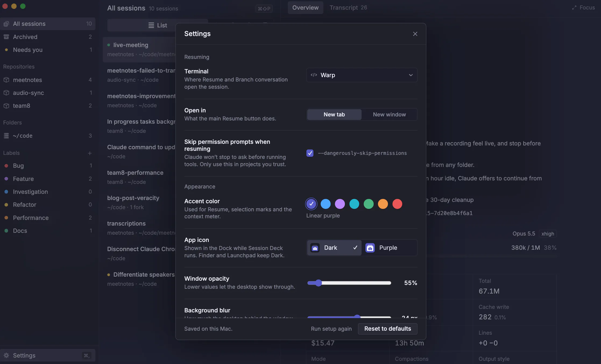Choose New window for Open in
Screen dimensions: 601x364
click(389, 115)
